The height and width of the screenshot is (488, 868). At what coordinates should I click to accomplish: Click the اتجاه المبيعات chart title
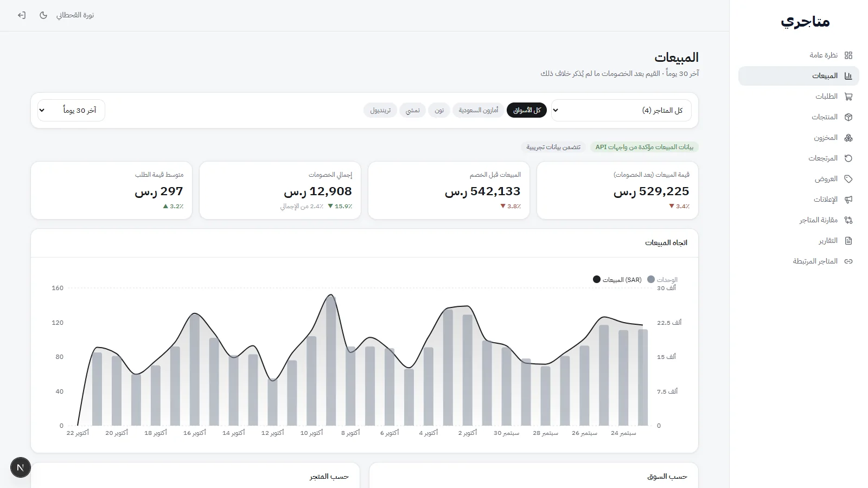(666, 243)
